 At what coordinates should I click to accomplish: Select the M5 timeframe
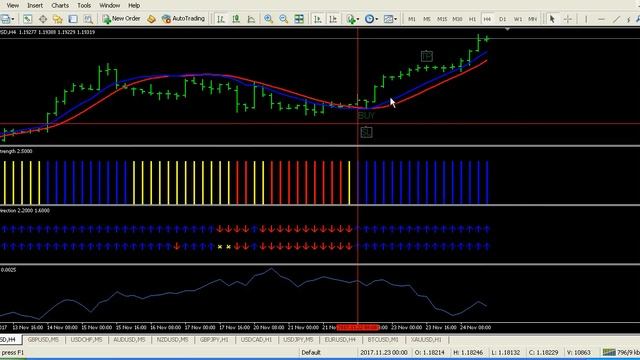pyautogui.click(x=427, y=19)
